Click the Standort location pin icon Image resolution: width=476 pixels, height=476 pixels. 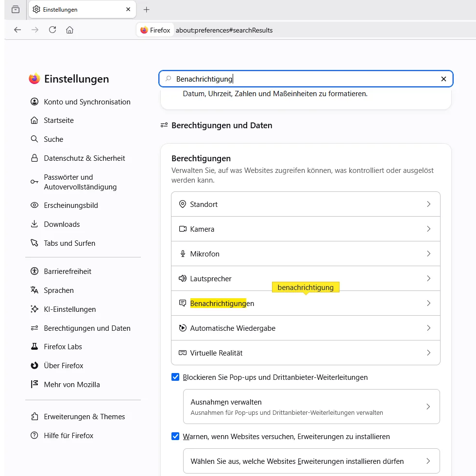(183, 204)
